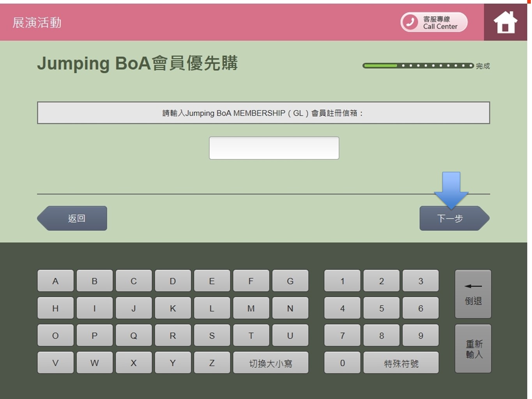Tap the Q key
This screenshot has width=532, height=399.
[134, 335]
